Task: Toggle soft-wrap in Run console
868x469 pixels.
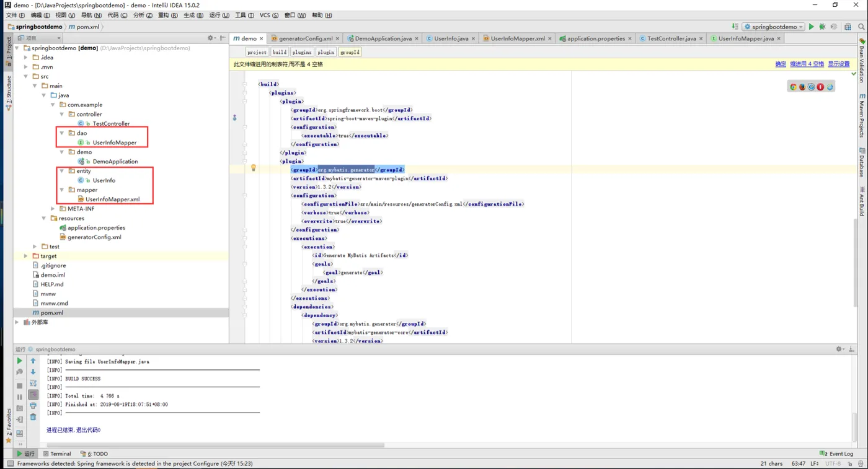Action: [33, 384]
